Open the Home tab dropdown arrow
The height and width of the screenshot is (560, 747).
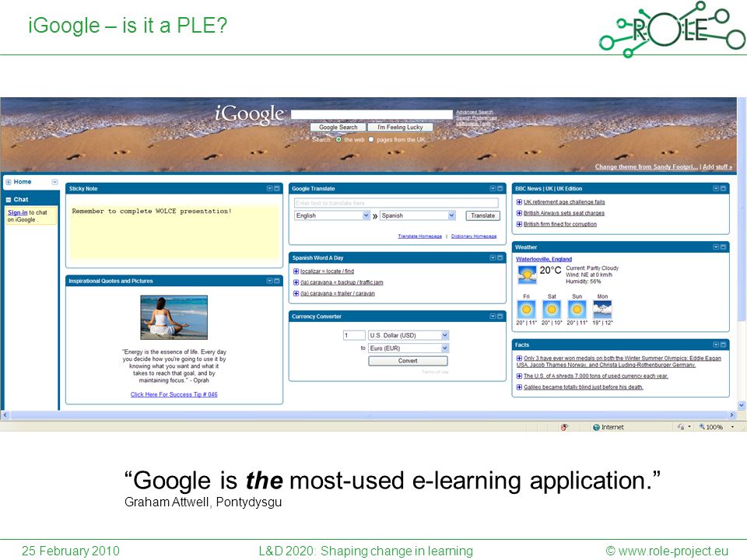54,182
